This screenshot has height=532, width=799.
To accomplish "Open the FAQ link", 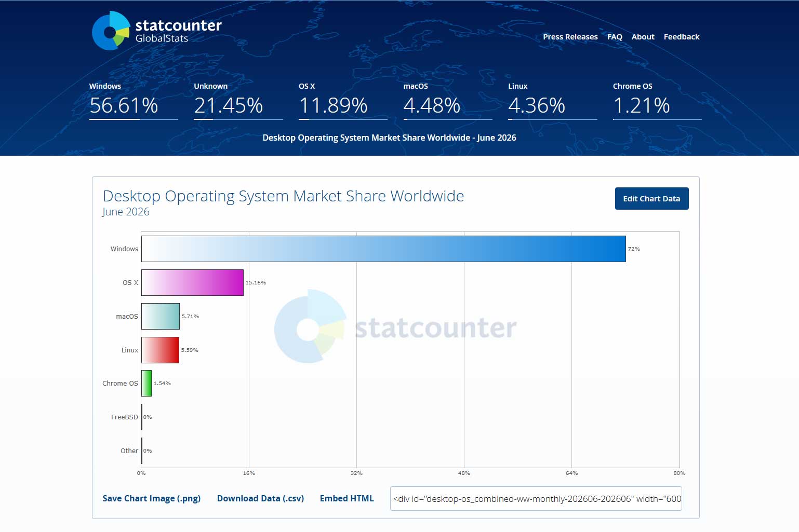I will pyautogui.click(x=615, y=37).
